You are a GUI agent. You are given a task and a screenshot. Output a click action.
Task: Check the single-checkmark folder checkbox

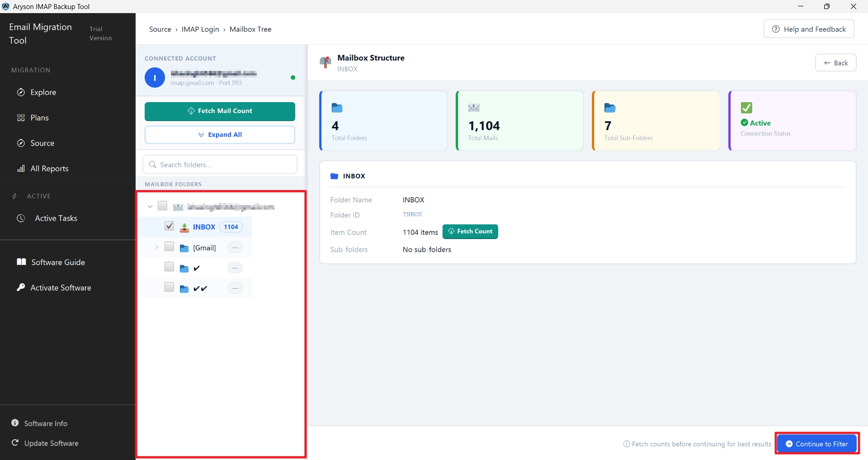pos(169,267)
